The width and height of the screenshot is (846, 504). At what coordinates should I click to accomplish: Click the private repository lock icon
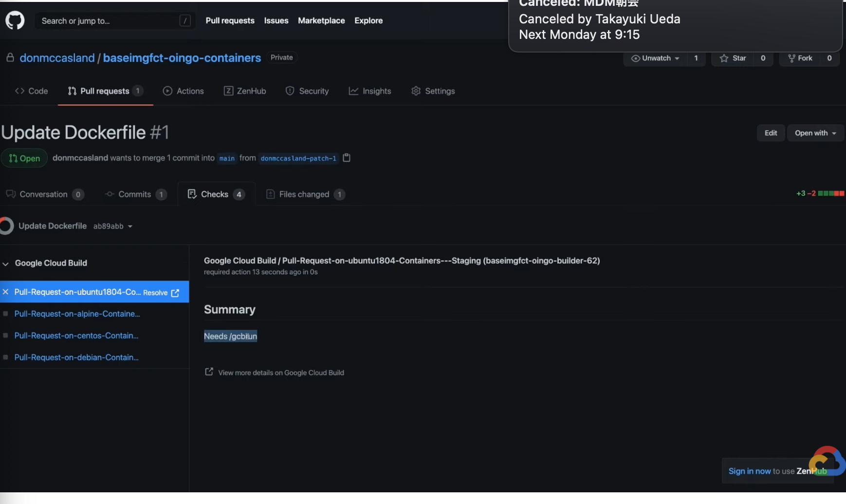click(10, 58)
